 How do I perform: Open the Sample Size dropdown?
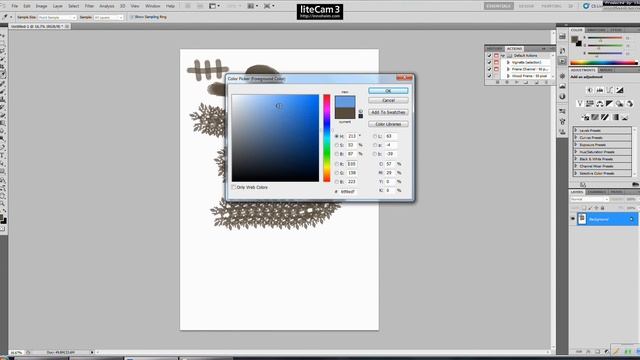click(57, 18)
